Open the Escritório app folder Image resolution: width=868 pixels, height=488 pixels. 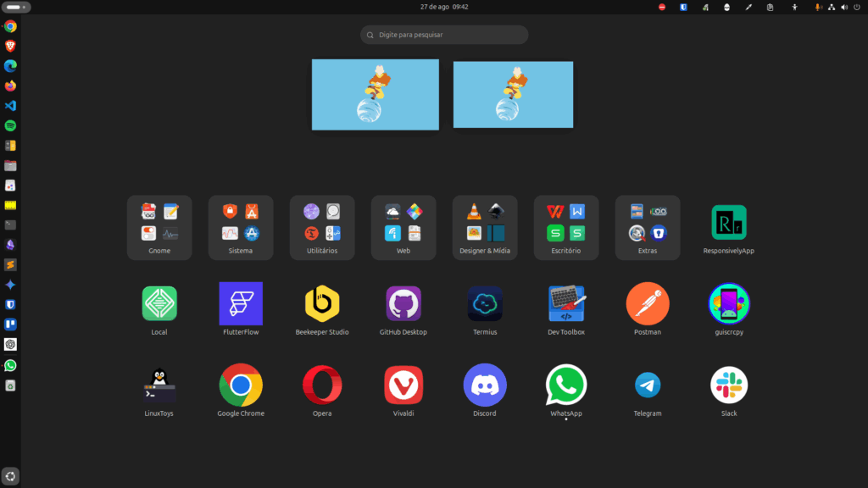(566, 228)
